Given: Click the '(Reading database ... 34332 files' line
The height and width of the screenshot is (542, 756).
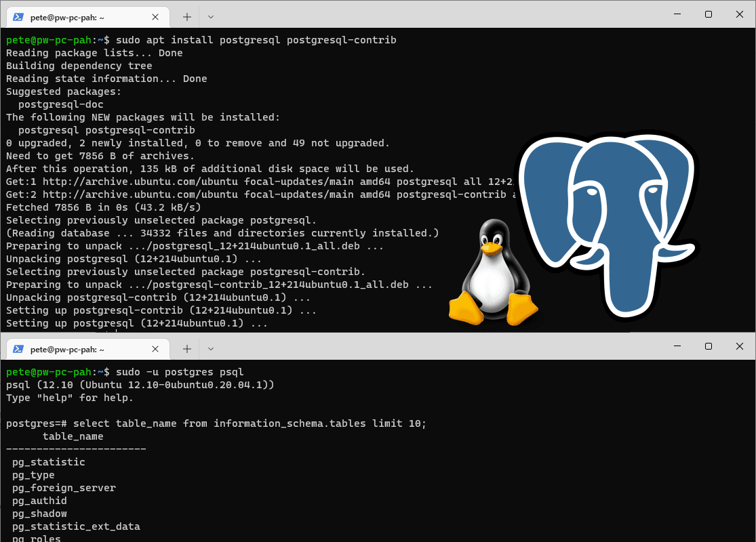Looking at the screenshot, I should tap(223, 233).
